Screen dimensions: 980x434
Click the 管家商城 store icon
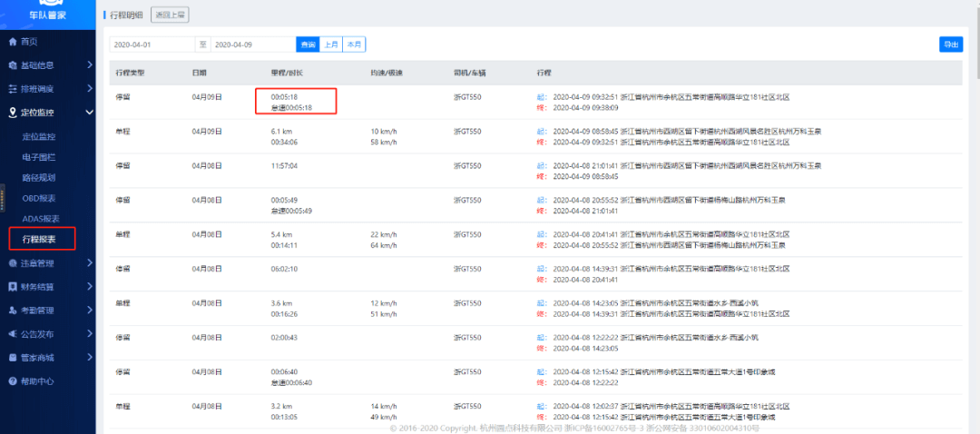click(12, 358)
